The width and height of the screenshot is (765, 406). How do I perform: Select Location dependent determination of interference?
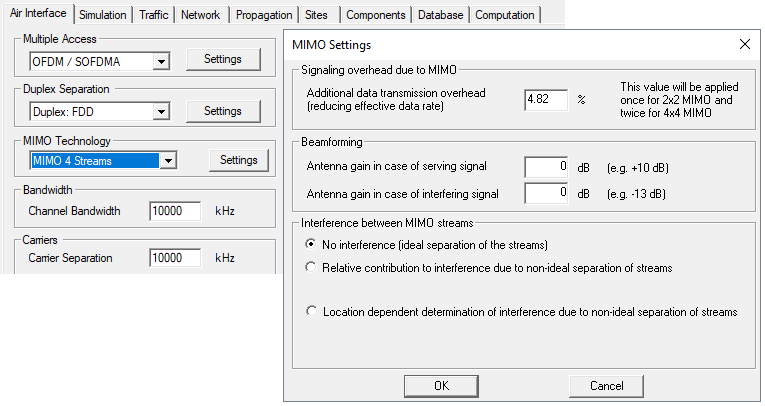[311, 312]
